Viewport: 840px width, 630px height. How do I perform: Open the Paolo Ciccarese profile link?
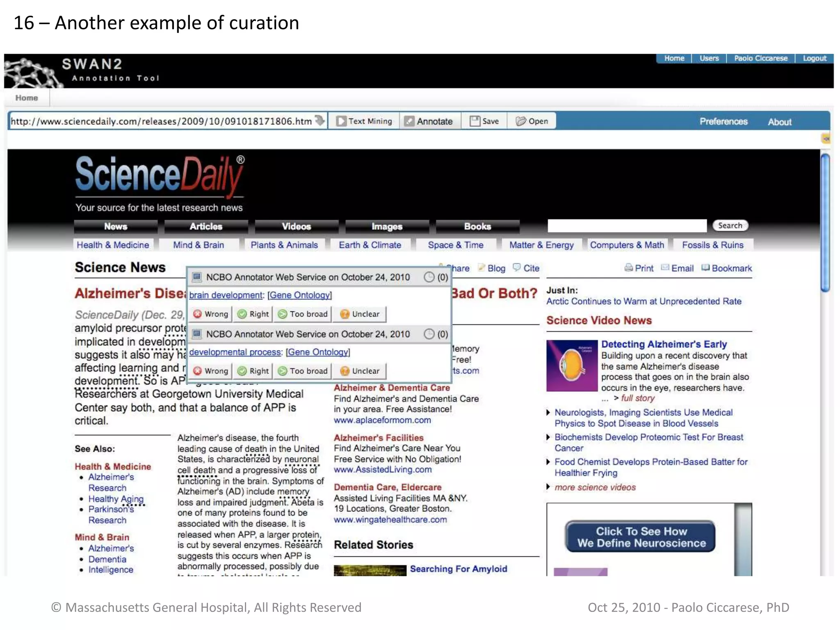pyautogui.click(x=760, y=58)
